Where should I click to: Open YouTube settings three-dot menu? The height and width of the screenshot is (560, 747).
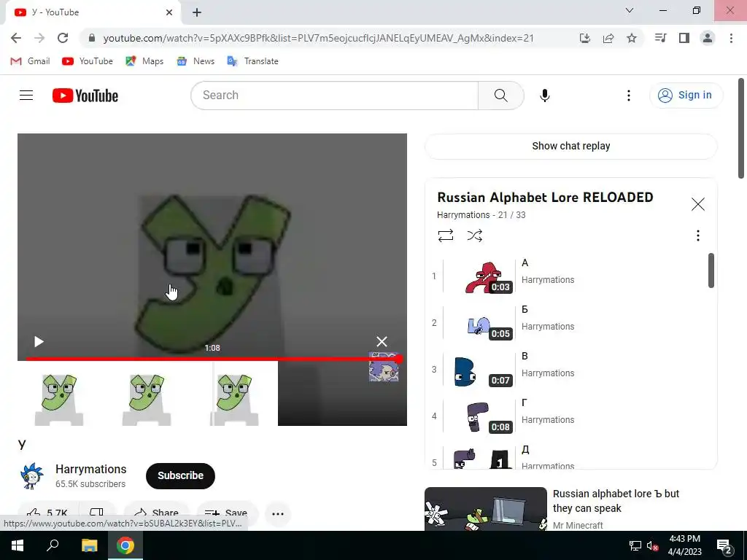point(629,96)
